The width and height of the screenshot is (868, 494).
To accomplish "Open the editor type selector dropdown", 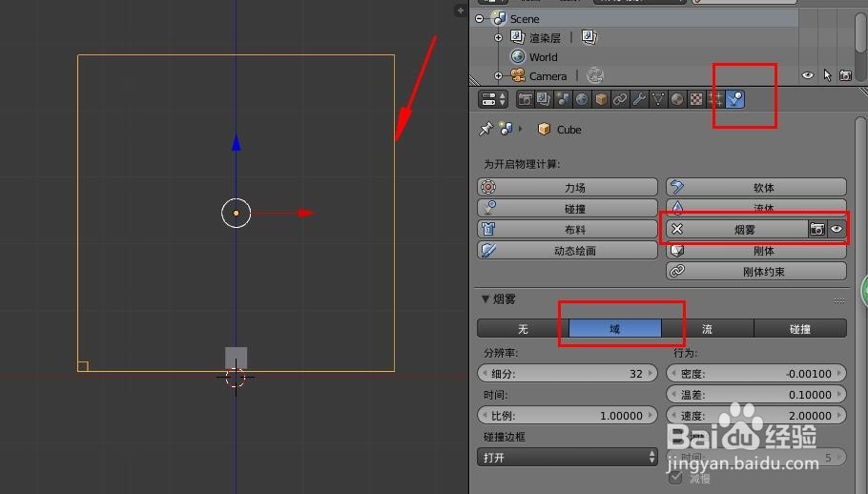I will click(493, 99).
